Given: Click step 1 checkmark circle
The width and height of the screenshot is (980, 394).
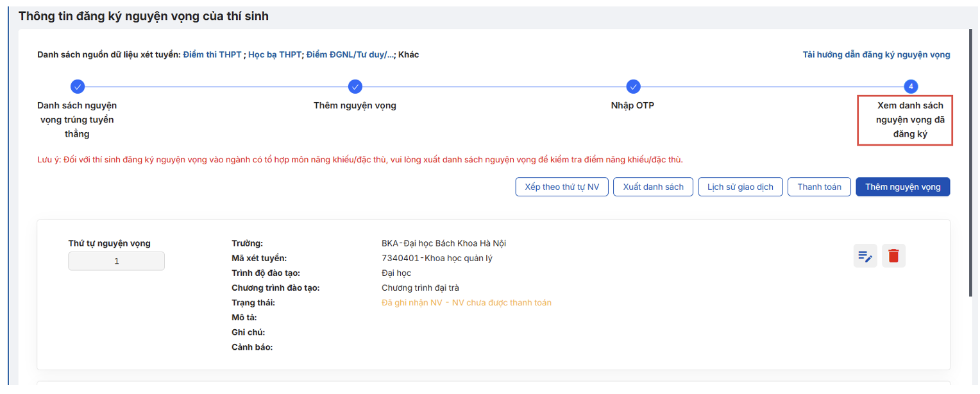Looking at the screenshot, I should (x=77, y=87).
